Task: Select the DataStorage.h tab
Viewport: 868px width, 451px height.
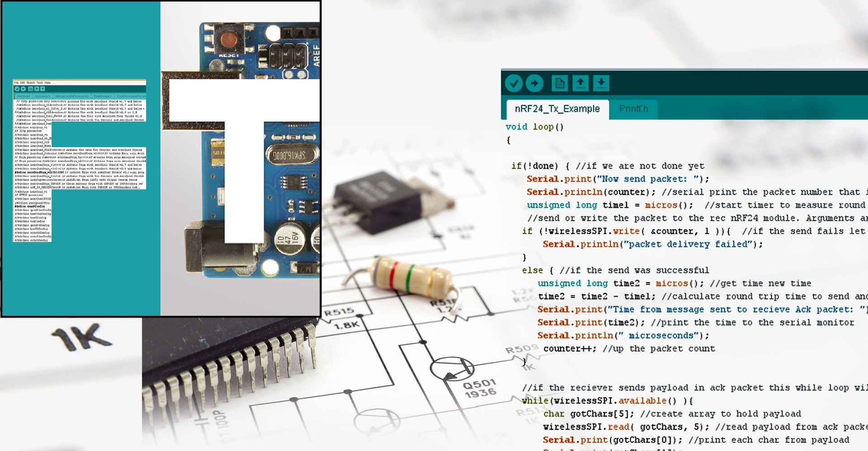Action: click(x=102, y=96)
